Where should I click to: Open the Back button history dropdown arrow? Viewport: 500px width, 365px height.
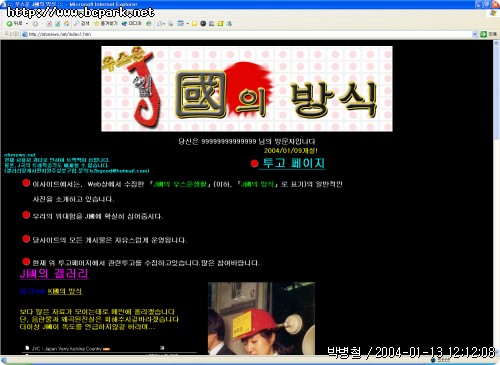pyautogui.click(x=27, y=24)
